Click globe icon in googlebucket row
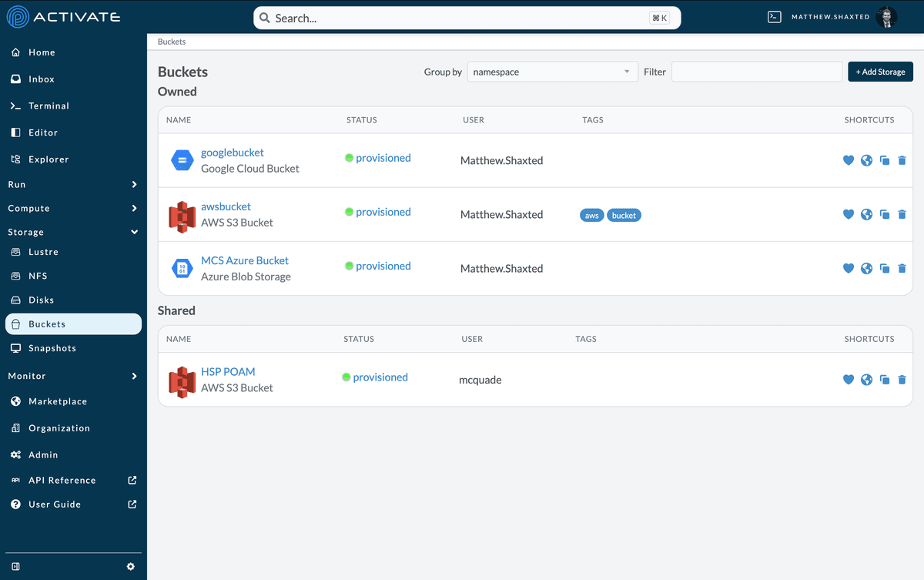924x580 pixels. tap(866, 160)
